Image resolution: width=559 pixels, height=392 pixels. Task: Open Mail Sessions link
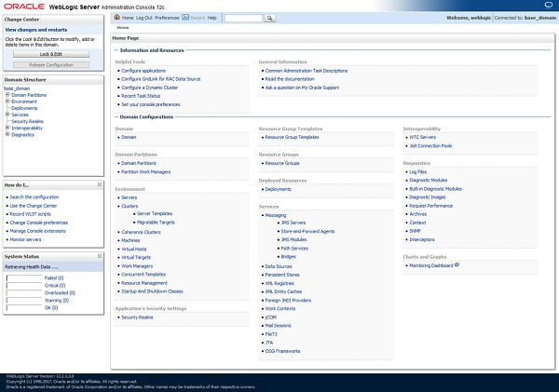(x=278, y=326)
